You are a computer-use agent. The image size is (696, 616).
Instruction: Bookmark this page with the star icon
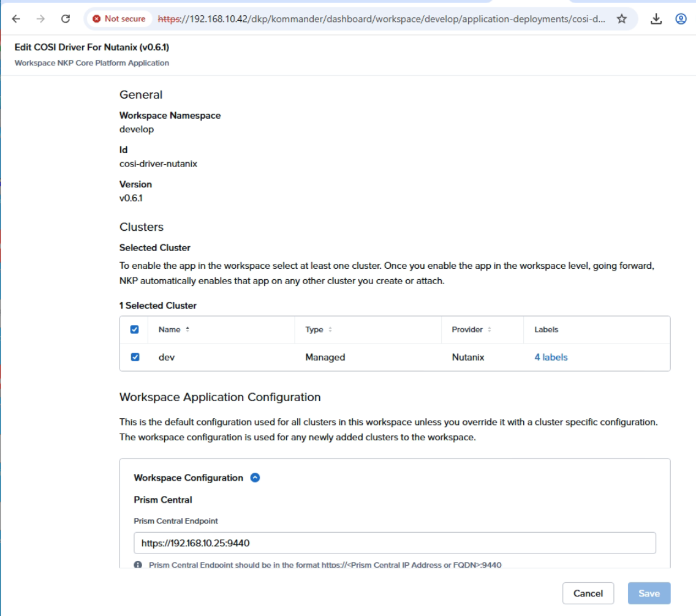622,19
